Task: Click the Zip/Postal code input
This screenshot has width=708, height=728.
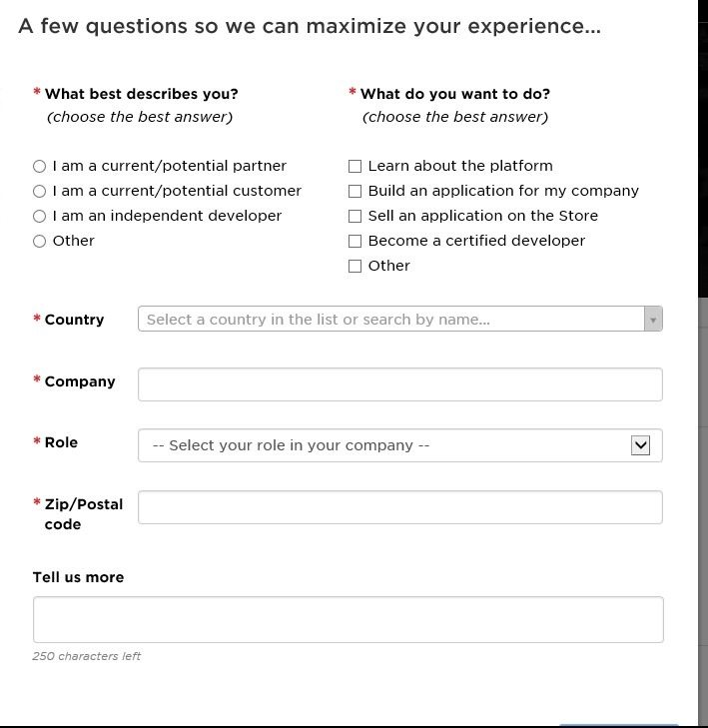Action: (400, 507)
